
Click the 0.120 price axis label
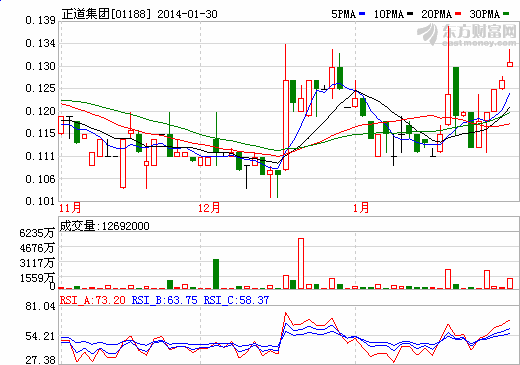40,111
